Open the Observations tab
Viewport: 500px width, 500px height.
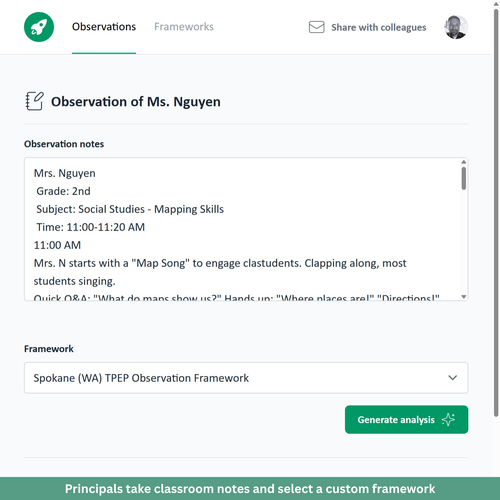tap(104, 27)
